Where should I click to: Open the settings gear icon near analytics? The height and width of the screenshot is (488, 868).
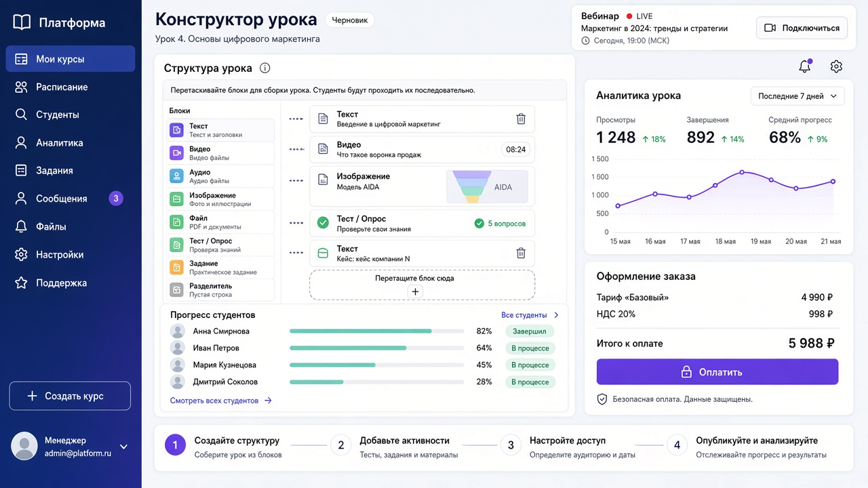[x=836, y=66]
